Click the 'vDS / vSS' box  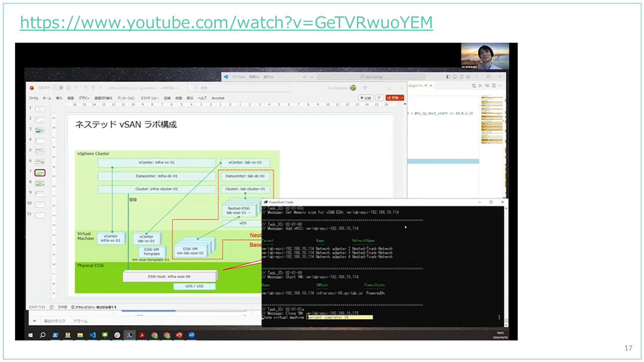point(194,287)
